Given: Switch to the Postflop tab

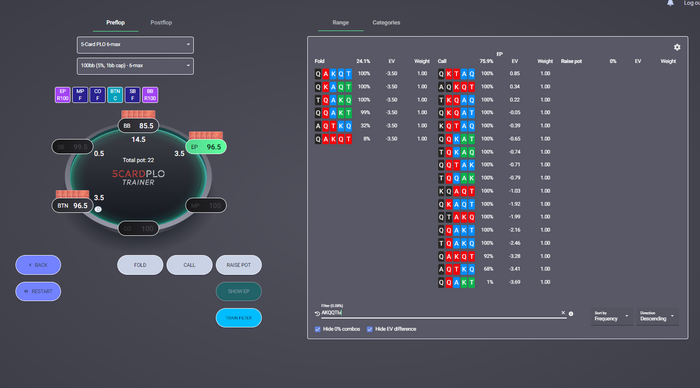Looking at the screenshot, I should (161, 23).
